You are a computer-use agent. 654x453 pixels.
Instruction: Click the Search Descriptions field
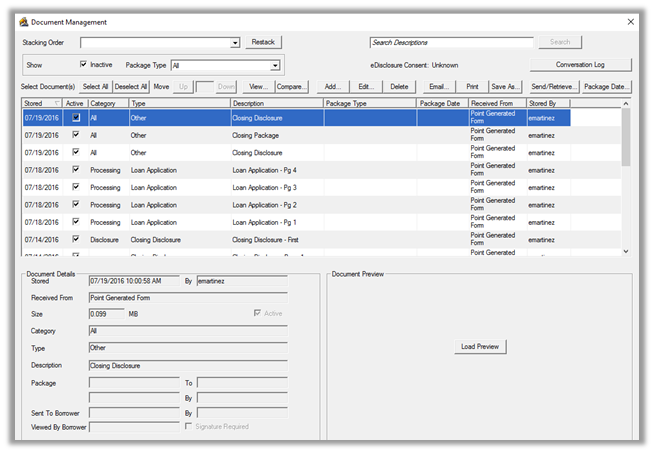452,43
